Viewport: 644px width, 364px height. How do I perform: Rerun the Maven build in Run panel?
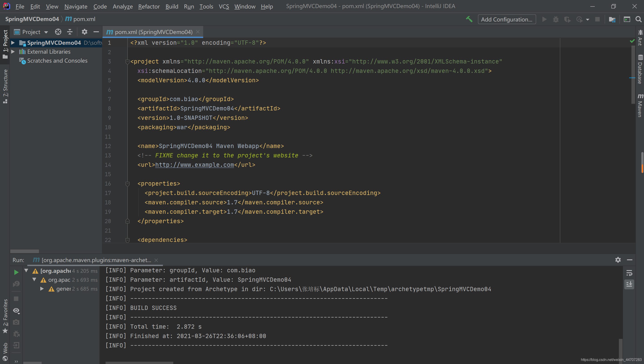(x=16, y=272)
